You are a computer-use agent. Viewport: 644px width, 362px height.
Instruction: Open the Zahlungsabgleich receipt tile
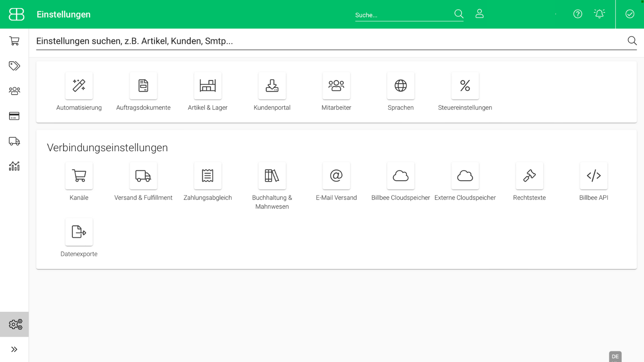tap(208, 176)
